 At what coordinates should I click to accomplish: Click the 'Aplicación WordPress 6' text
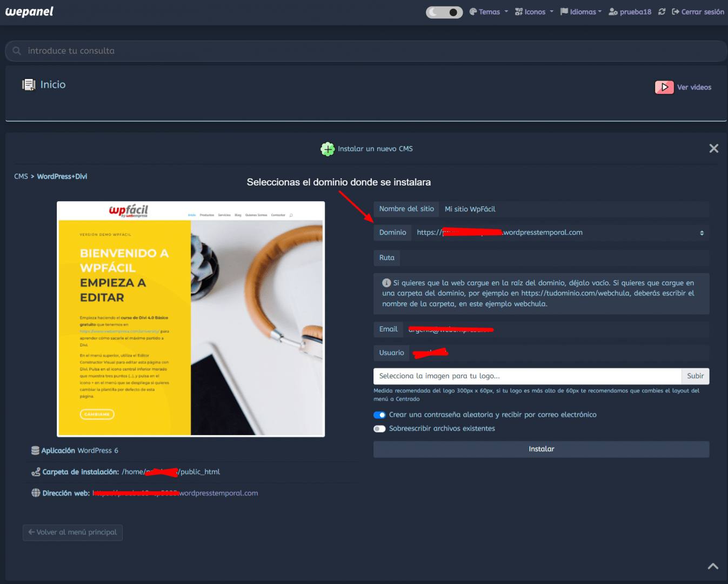[x=80, y=450]
